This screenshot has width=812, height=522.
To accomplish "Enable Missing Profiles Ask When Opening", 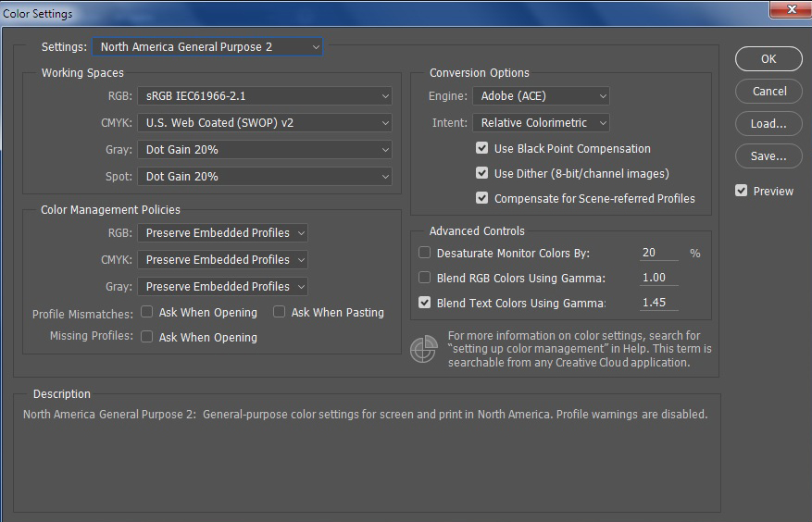I will click(146, 337).
